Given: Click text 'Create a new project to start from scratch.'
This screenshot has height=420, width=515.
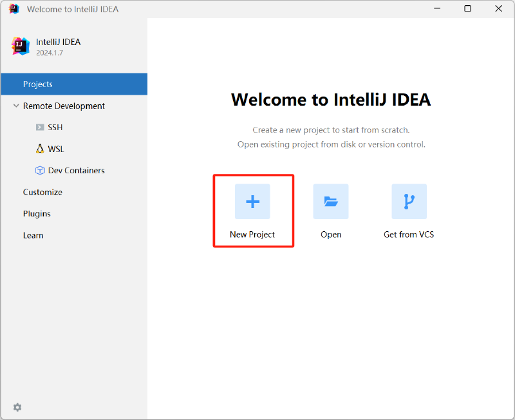Looking at the screenshot, I should [x=331, y=130].
